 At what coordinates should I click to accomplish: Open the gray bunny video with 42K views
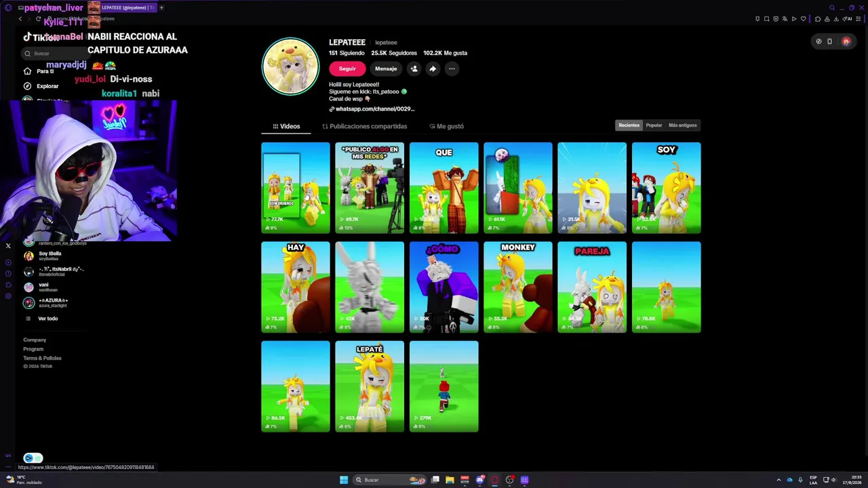[x=370, y=287]
